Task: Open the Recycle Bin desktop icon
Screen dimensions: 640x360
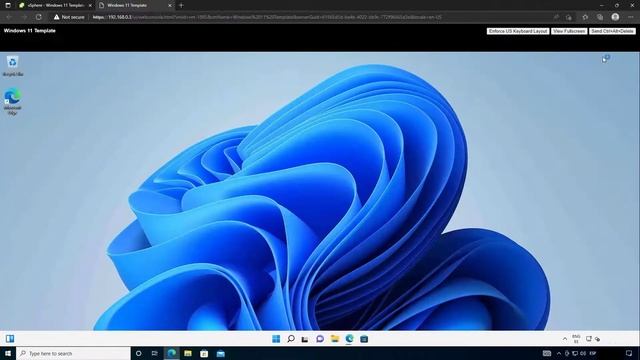Action: [13, 66]
